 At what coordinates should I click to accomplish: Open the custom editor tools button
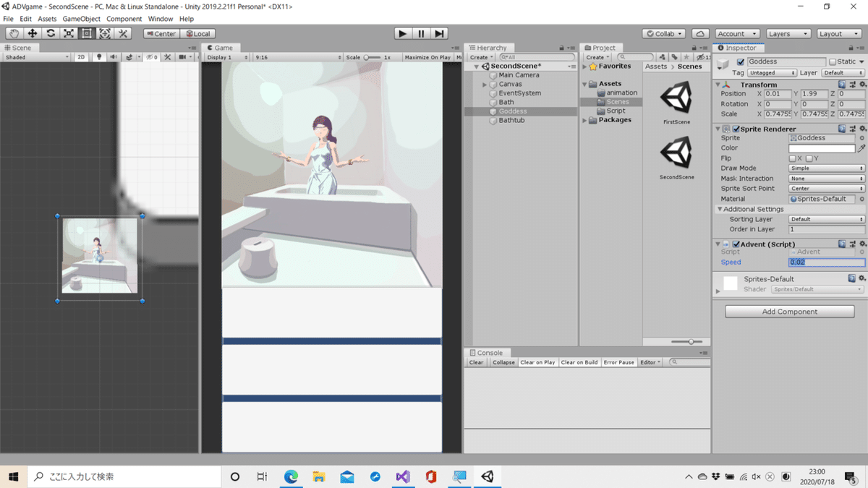123,33
